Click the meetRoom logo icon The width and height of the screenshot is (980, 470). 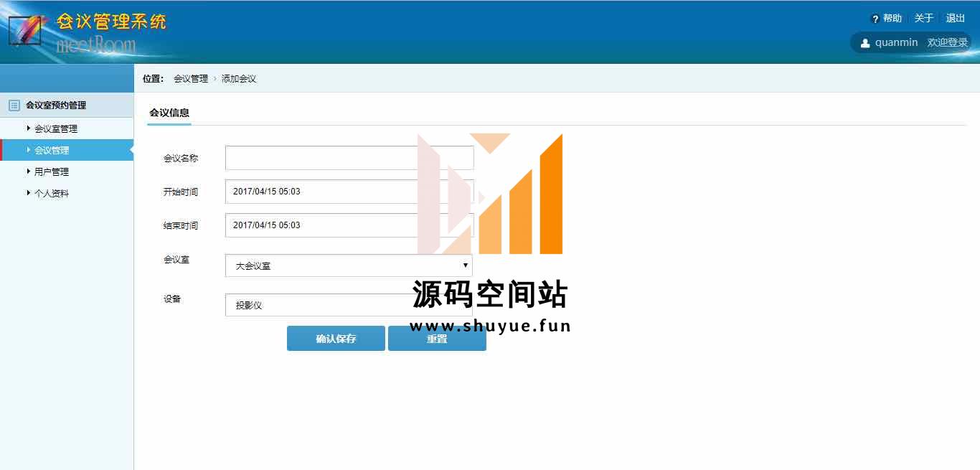[24, 31]
